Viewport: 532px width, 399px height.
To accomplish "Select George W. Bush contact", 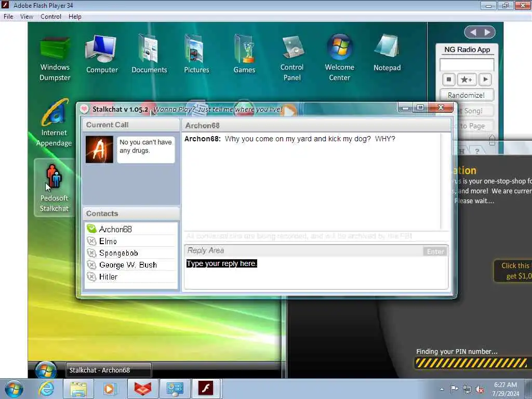I will (x=131, y=264).
